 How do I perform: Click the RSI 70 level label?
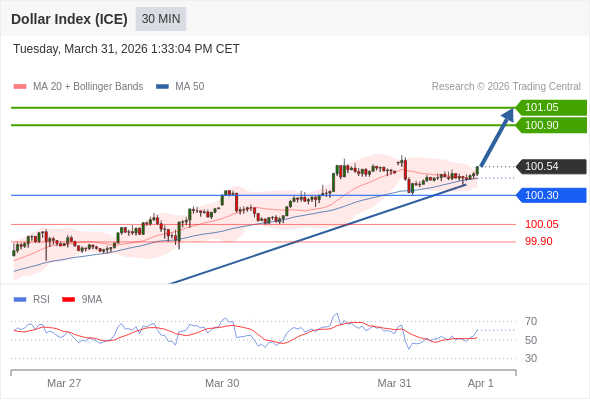[531, 321]
